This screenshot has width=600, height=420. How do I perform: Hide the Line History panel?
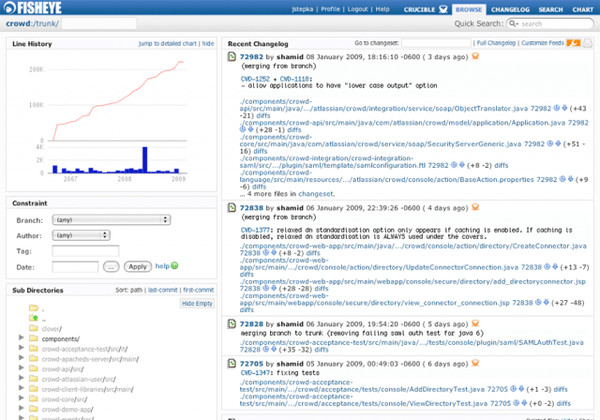208,45
